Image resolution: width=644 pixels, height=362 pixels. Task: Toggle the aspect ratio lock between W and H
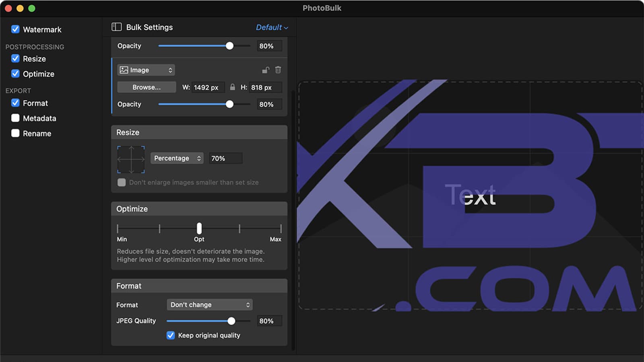point(232,87)
